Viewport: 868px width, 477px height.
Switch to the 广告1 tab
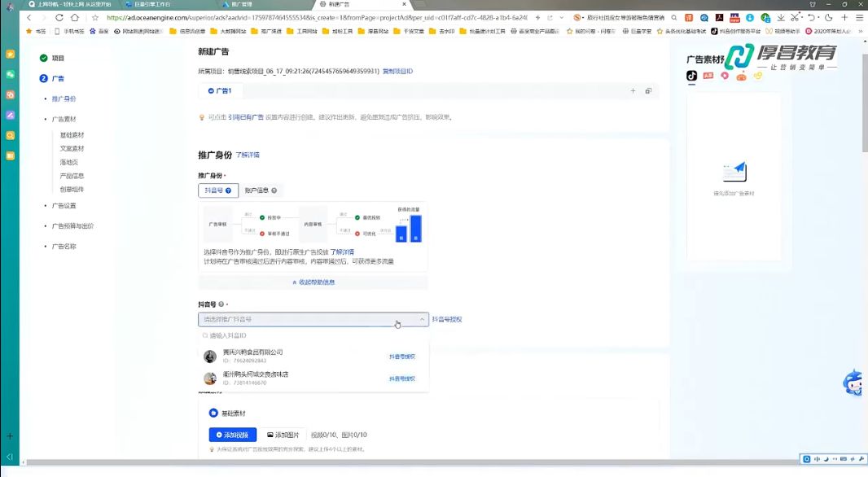[220, 90]
